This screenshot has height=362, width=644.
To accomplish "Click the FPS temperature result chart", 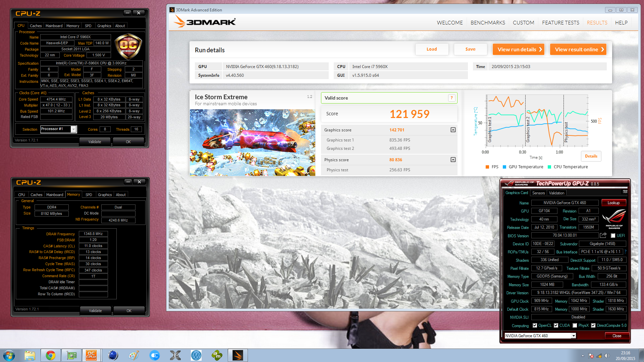I will coord(537,121).
